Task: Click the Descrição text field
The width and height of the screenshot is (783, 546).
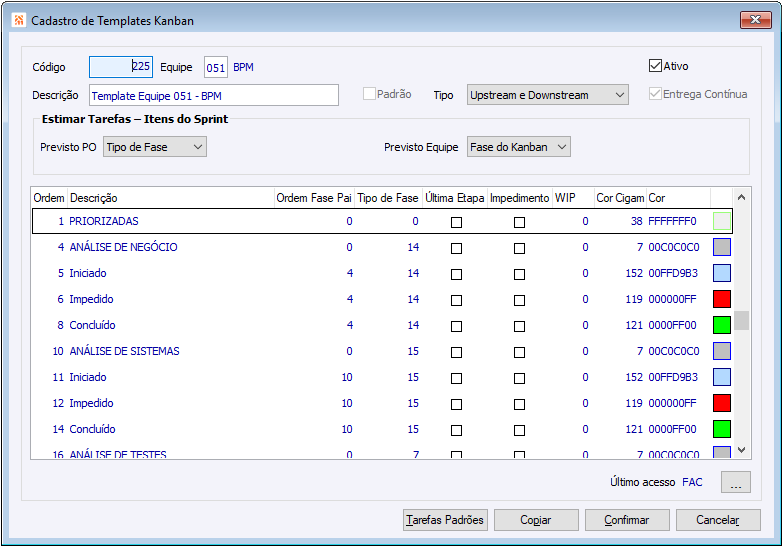Action: pyautogui.click(x=214, y=95)
